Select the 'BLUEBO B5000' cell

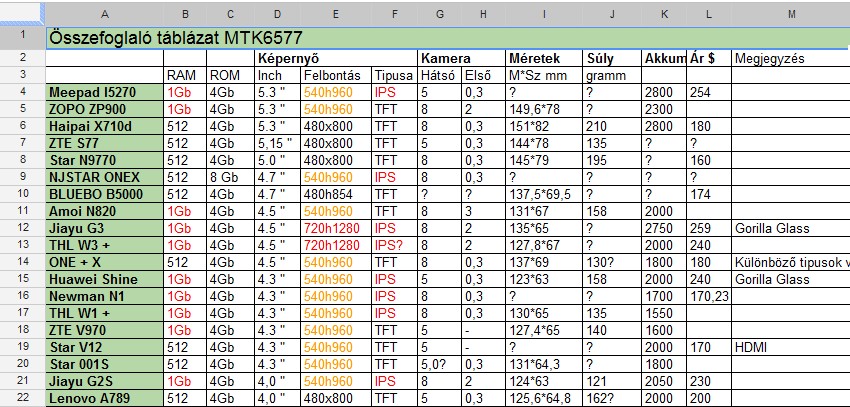point(105,194)
